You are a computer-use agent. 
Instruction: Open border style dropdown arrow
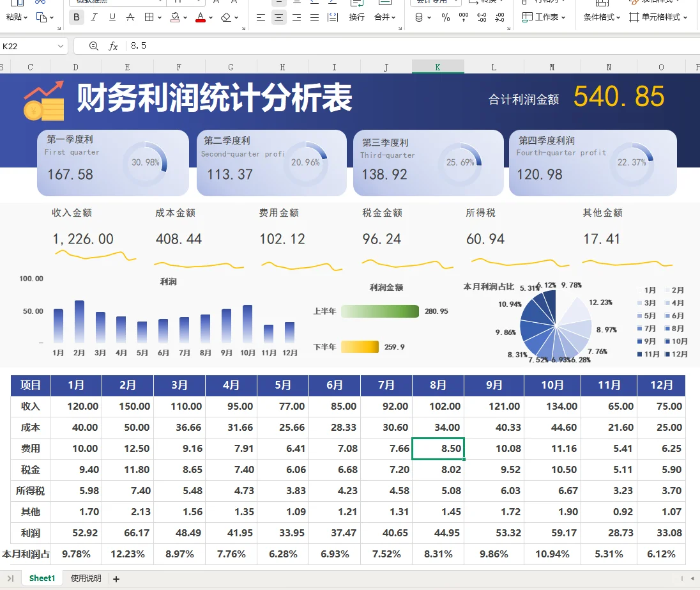click(x=160, y=18)
